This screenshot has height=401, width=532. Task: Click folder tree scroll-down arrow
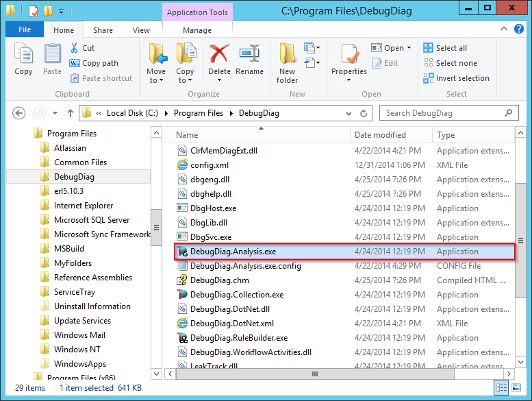coord(156,374)
